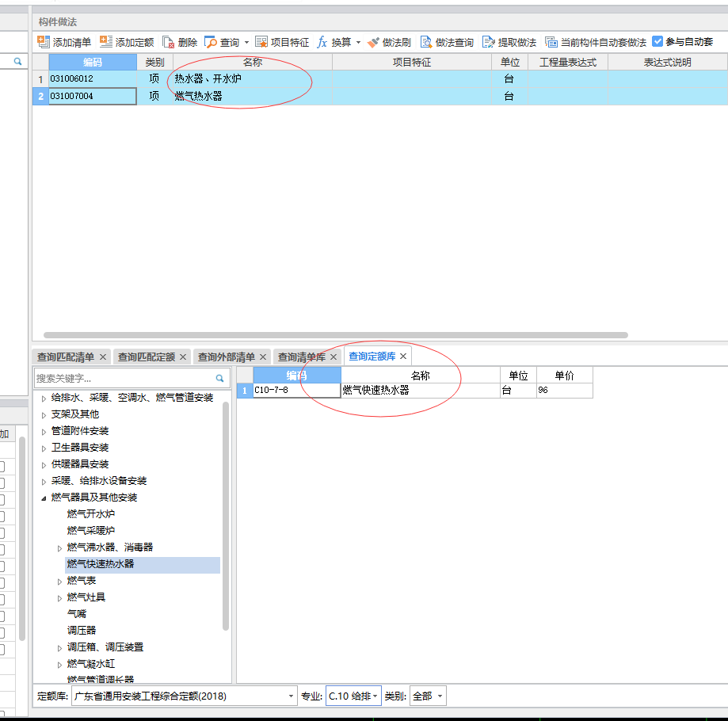Open the 定额库 combo box

click(x=185, y=696)
